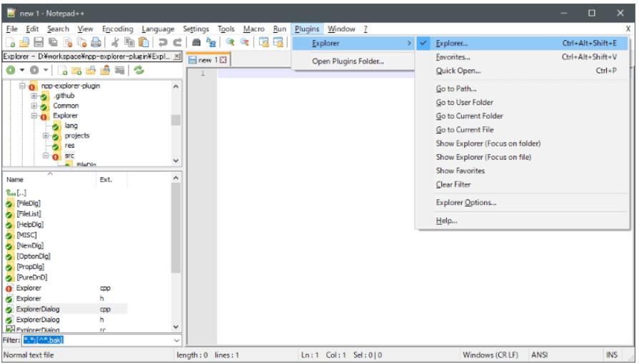Collapse the npp-explorer-plugin tree node
Viewport: 639px width, 364px height.
tap(23, 86)
